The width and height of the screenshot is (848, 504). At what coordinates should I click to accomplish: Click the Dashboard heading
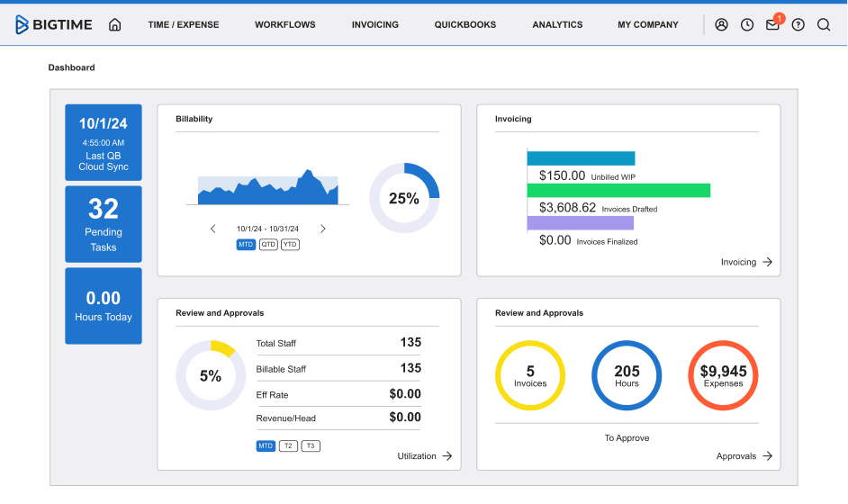71,67
